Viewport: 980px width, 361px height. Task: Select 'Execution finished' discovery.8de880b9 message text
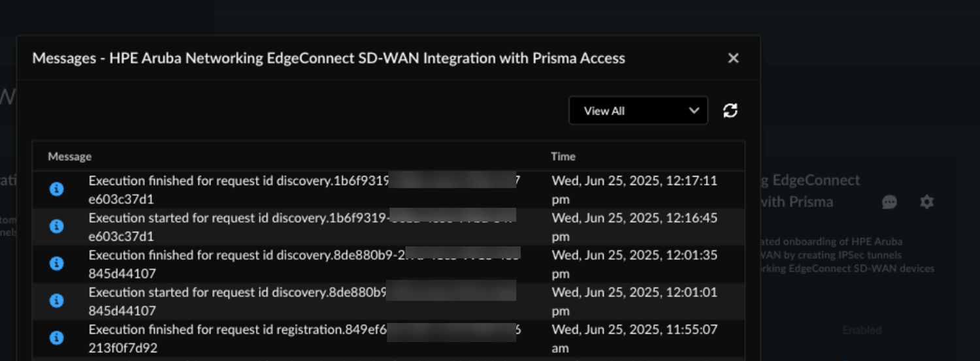238,255
